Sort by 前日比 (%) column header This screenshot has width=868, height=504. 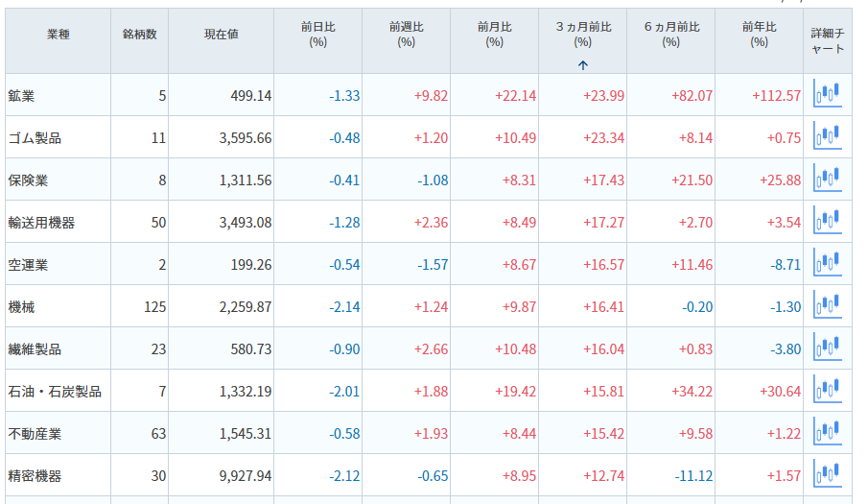317,35
